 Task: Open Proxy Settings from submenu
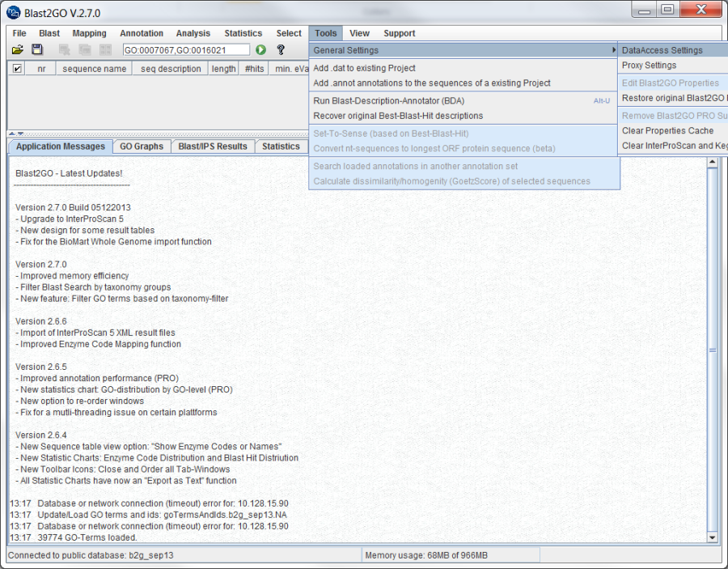tap(673, 65)
